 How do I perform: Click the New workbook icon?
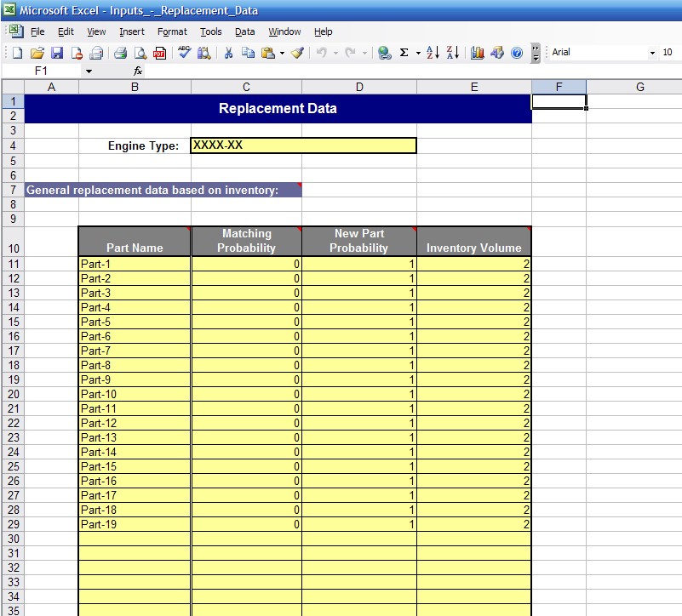[17, 53]
